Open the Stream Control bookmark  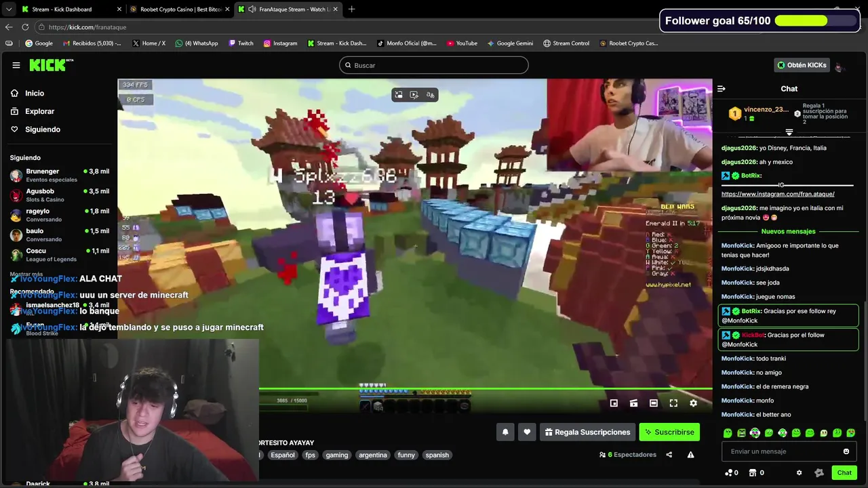coord(566,43)
